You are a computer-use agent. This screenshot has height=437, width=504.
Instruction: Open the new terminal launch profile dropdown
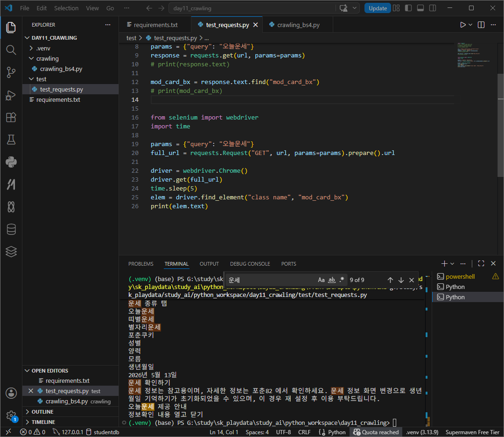(452, 264)
